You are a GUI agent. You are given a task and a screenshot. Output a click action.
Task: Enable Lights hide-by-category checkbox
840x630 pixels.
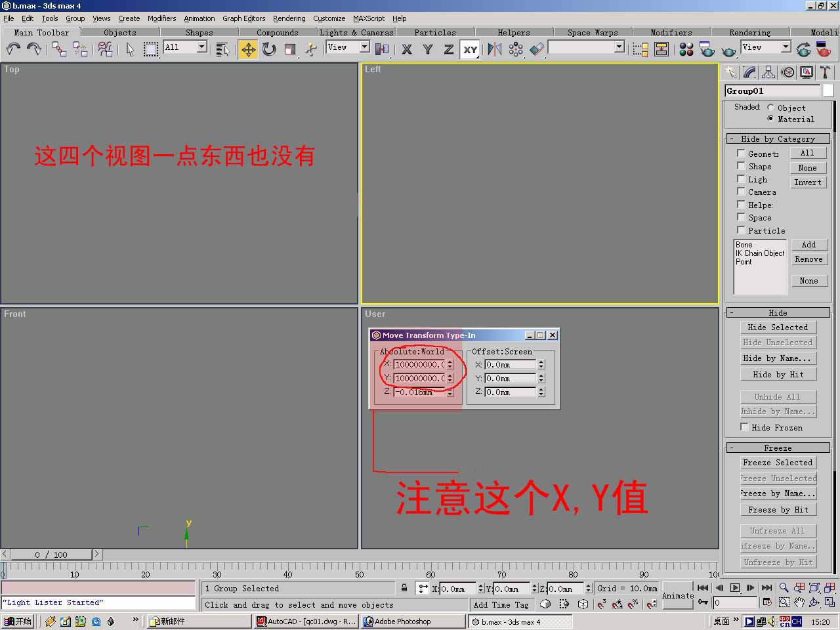[x=741, y=179]
